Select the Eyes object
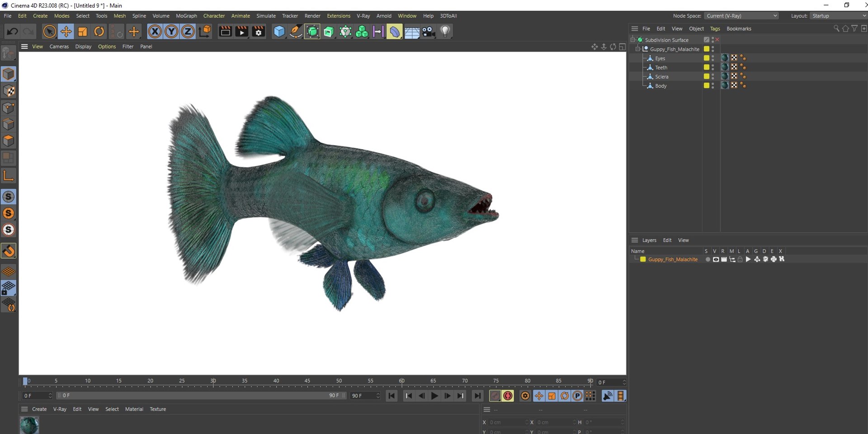The image size is (868, 434). 660,58
